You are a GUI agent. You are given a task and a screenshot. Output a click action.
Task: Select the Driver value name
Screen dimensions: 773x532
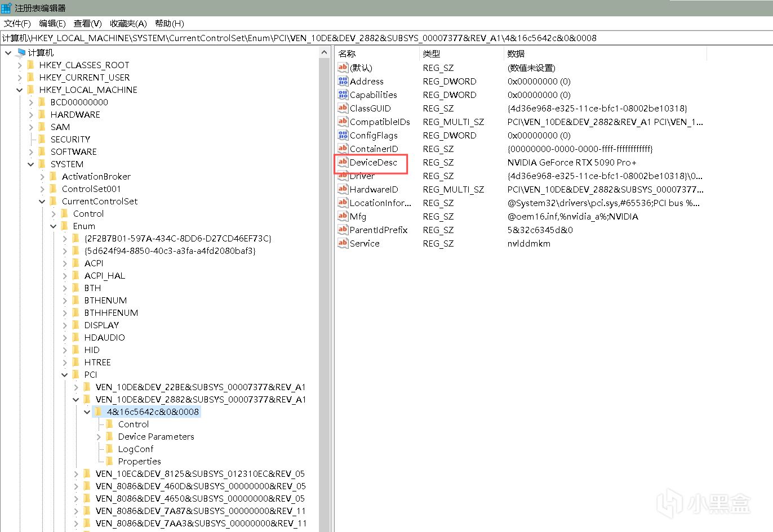(362, 176)
